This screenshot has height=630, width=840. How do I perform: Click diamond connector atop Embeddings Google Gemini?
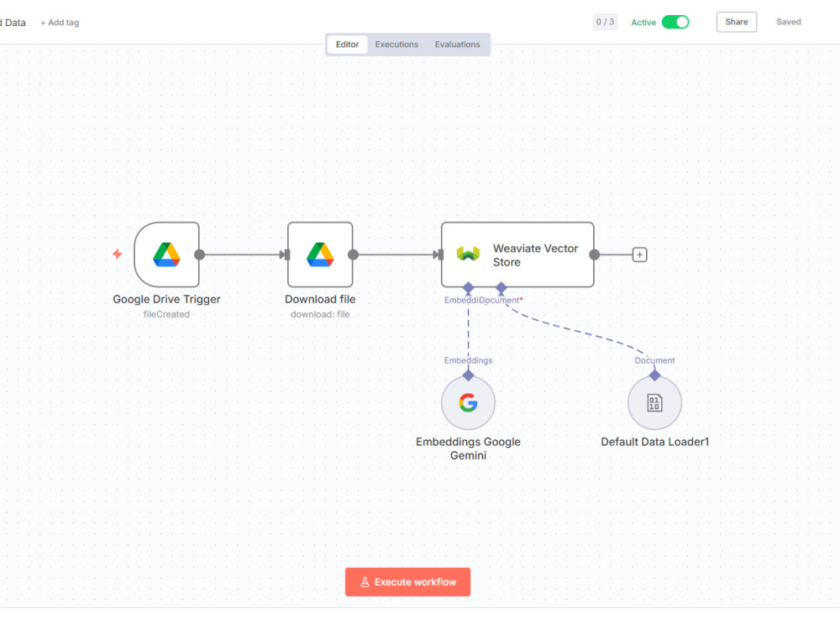point(468,375)
